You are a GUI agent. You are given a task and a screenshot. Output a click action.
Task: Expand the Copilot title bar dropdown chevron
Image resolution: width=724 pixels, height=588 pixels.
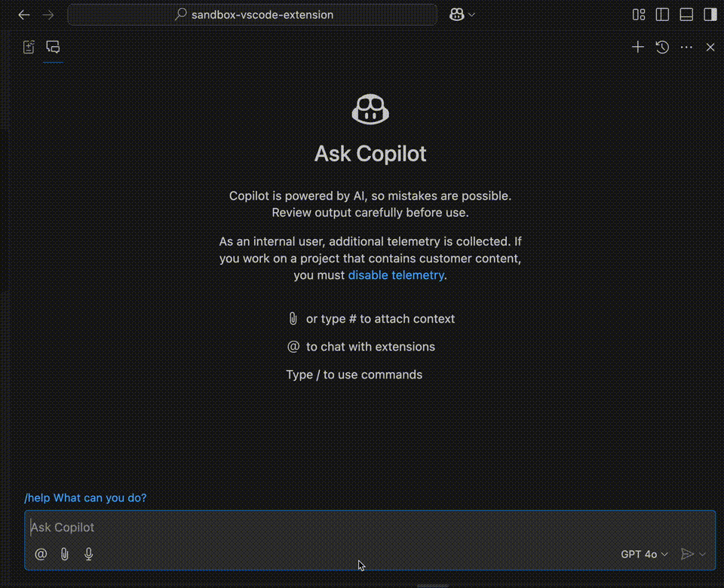(x=471, y=15)
